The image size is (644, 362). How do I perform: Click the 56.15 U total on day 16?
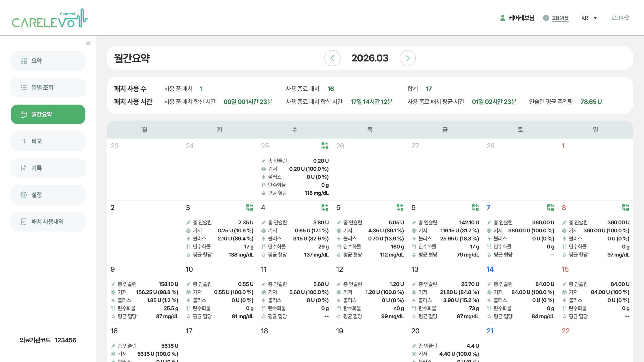[x=169, y=346]
